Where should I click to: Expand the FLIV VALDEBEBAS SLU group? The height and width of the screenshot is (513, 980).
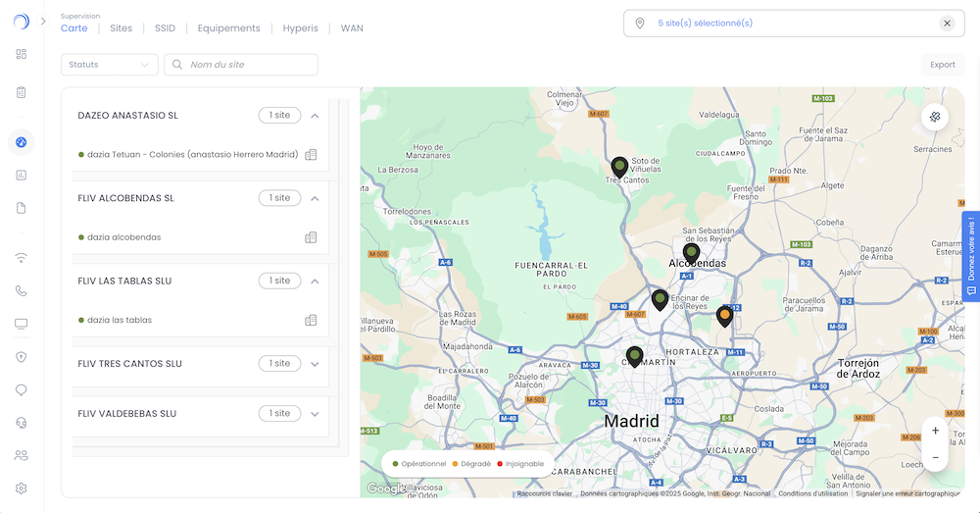tap(315, 414)
